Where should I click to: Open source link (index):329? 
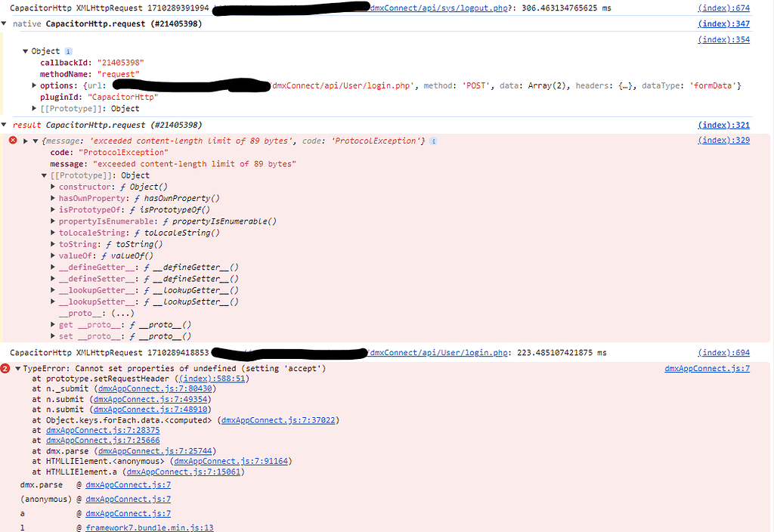click(x=723, y=140)
